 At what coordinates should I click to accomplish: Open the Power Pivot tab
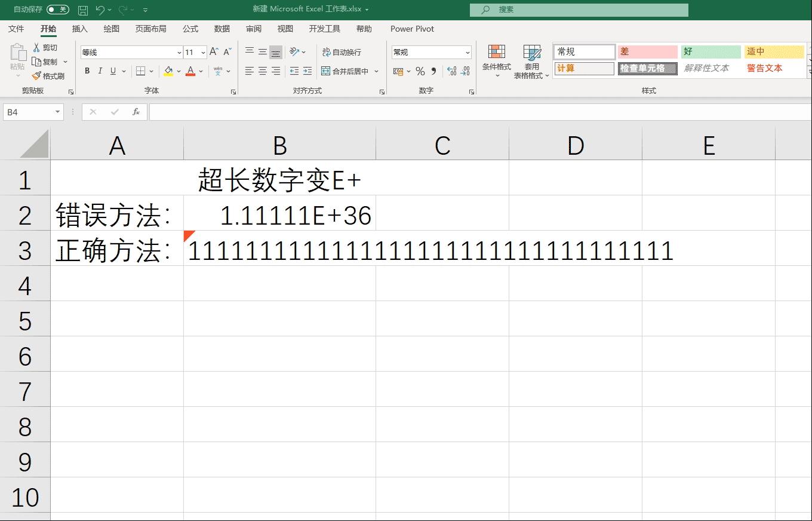(x=411, y=28)
